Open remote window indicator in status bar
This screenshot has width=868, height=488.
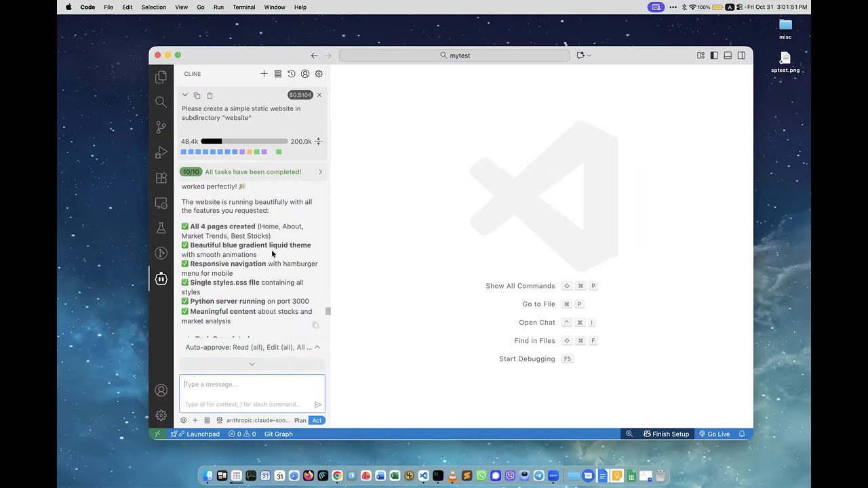[157, 434]
